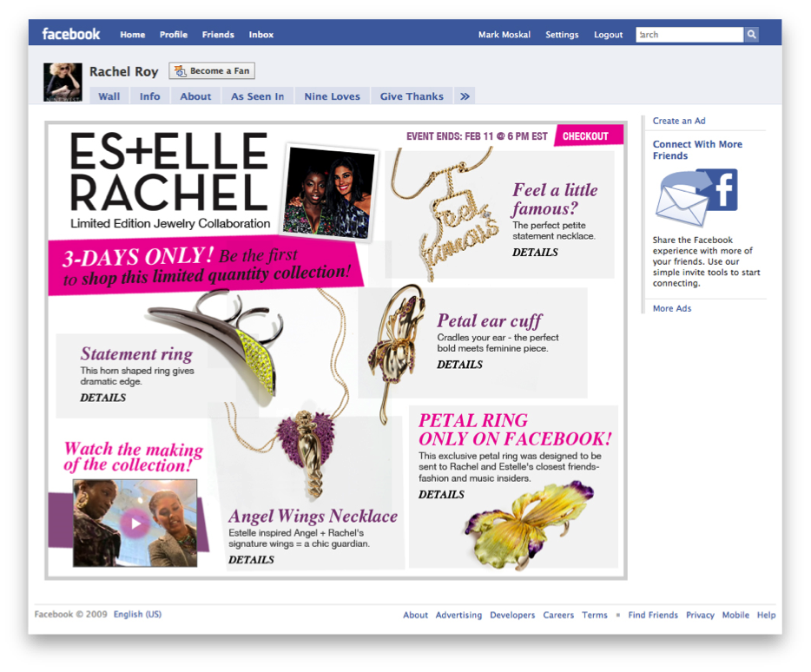Click the search magnifier icon
This screenshot has width=811, height=672.
click(751, 35)
